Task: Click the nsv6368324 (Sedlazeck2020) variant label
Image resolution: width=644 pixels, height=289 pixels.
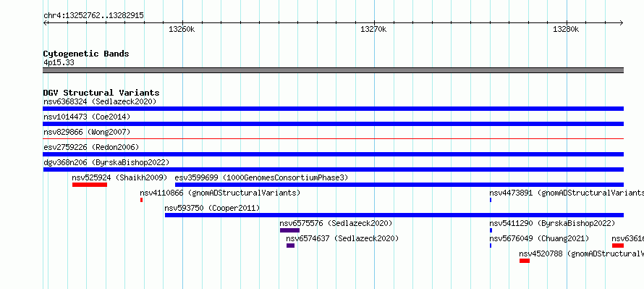Action: click(100, 101)
